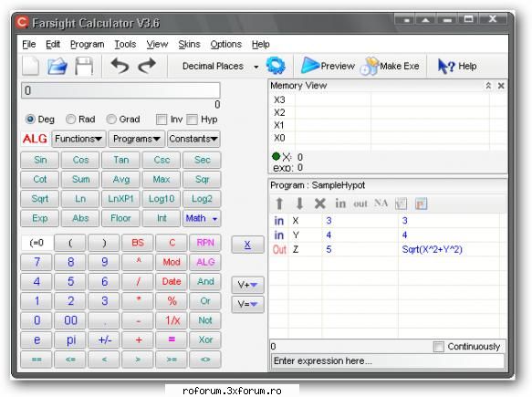The width and height of the screenshot is (532, 397).
Task: Switch to RPN mode button
Action: [x=205, y=243]
